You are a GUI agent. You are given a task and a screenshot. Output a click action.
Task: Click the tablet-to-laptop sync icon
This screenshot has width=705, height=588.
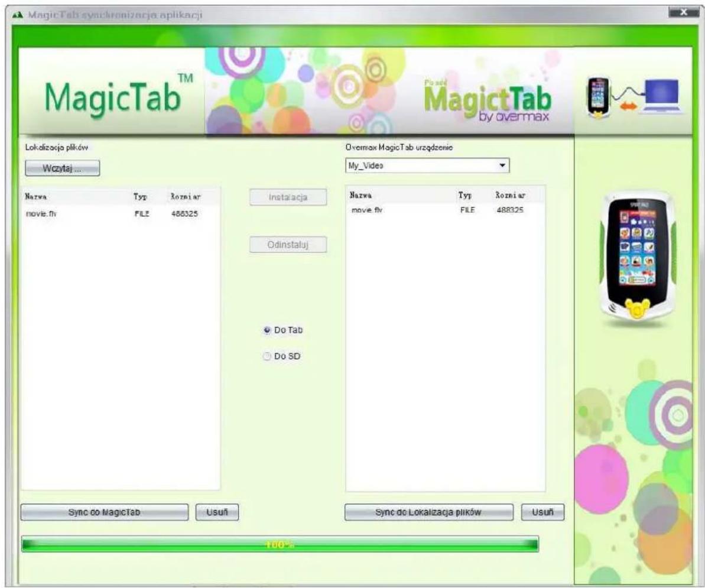(x=634, y=98)
